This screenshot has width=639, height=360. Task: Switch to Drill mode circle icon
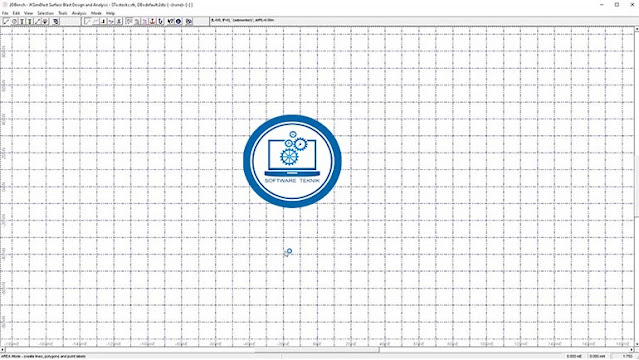coord(14,21)
